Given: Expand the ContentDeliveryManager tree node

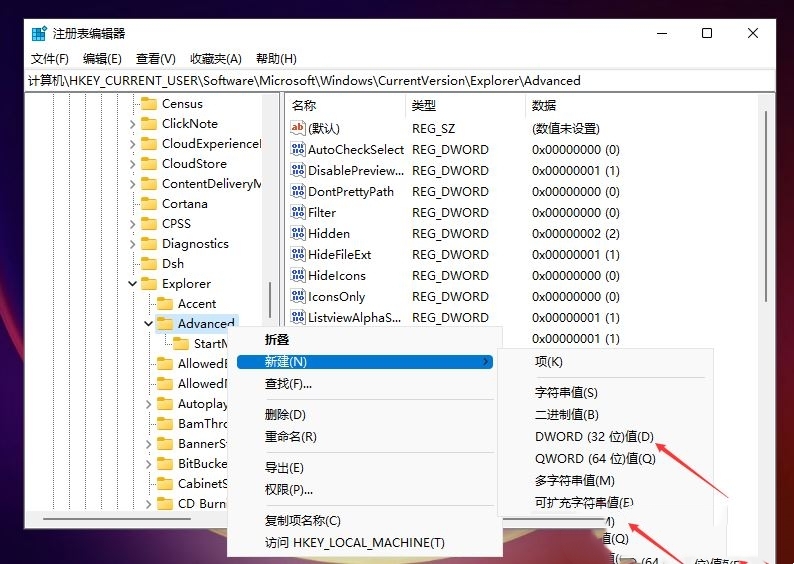Looking at the screenshot, I should [133, 184].
